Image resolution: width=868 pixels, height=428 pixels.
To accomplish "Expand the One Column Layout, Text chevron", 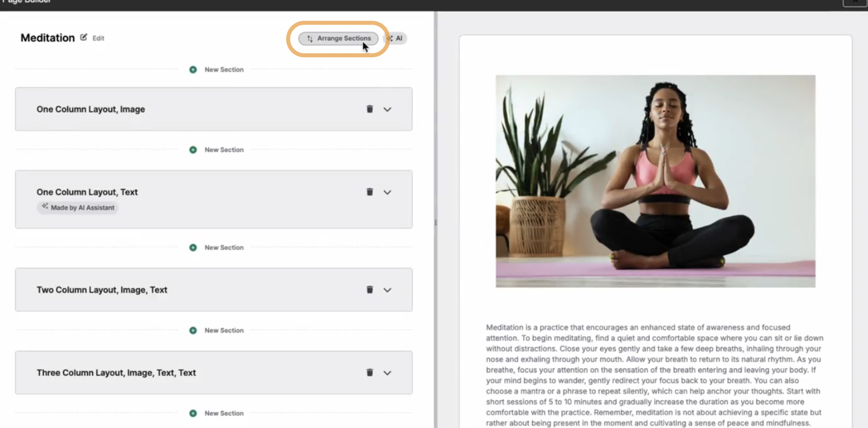I will (387, 192).
